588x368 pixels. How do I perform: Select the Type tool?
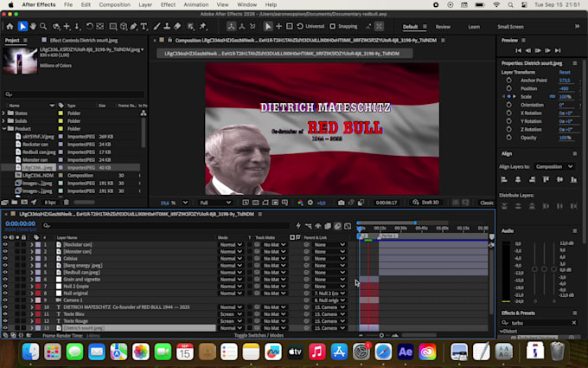pyautogui.click(x=144, y=26)
